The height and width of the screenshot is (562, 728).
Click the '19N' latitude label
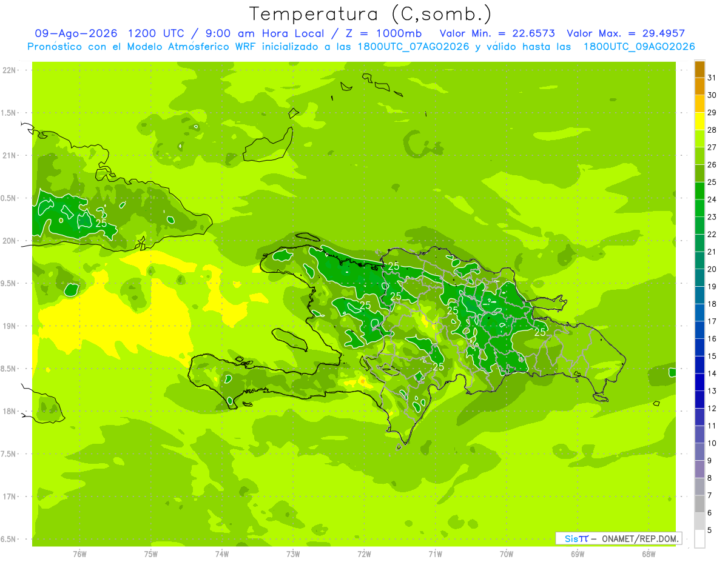10,326
